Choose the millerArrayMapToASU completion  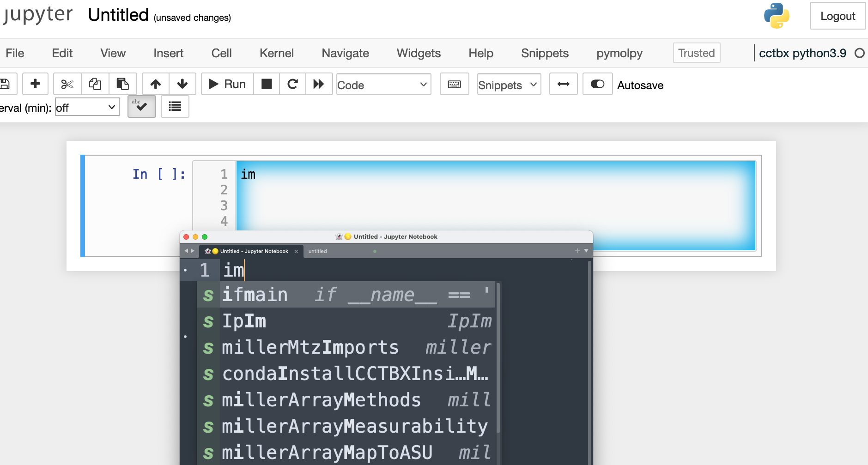(346, 453)
